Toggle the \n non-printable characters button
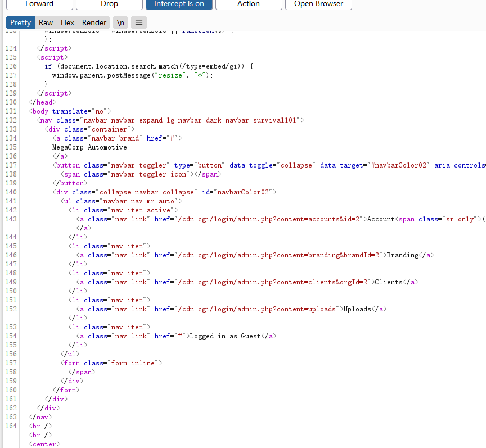 [x=120, y=22]
